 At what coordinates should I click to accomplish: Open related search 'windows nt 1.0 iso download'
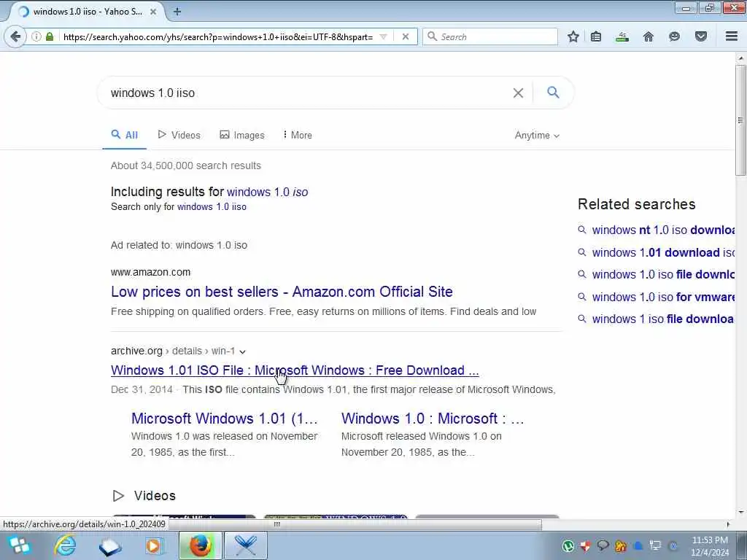(662, 230)
